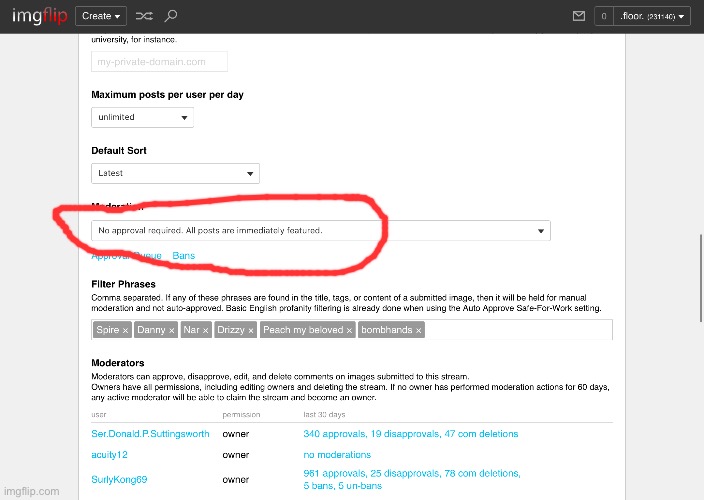This screenshot has width=704, height=500.
Task: Expand the Moderation approval dropdown
Action: [320, 231]
